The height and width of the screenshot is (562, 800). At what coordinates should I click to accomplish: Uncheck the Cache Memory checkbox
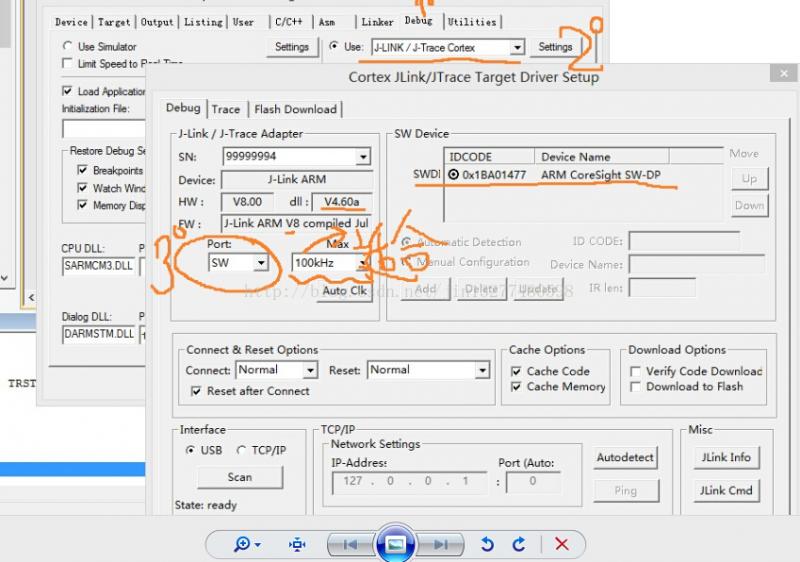pos(516,387)
